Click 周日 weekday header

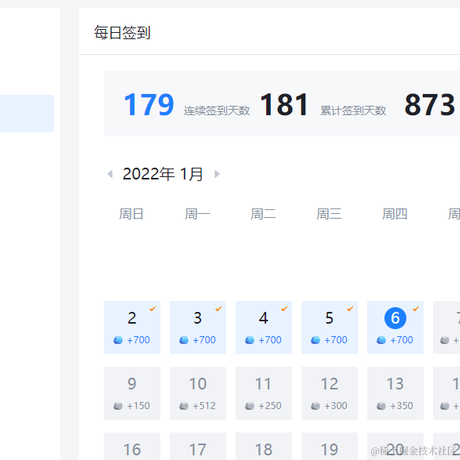131,214
